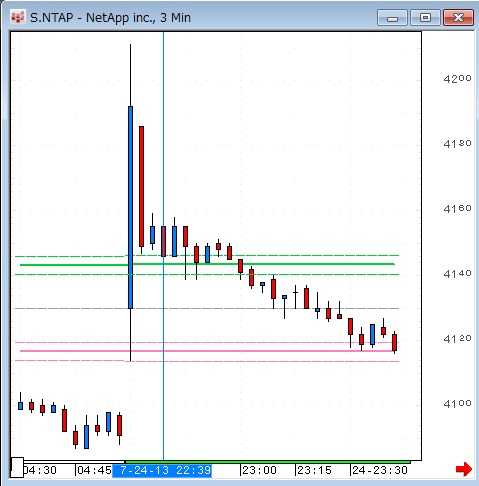Click the 04:45 time axis label
Image resolution: width=479 pixels, height=486 pixels.
tap(94, 470)
